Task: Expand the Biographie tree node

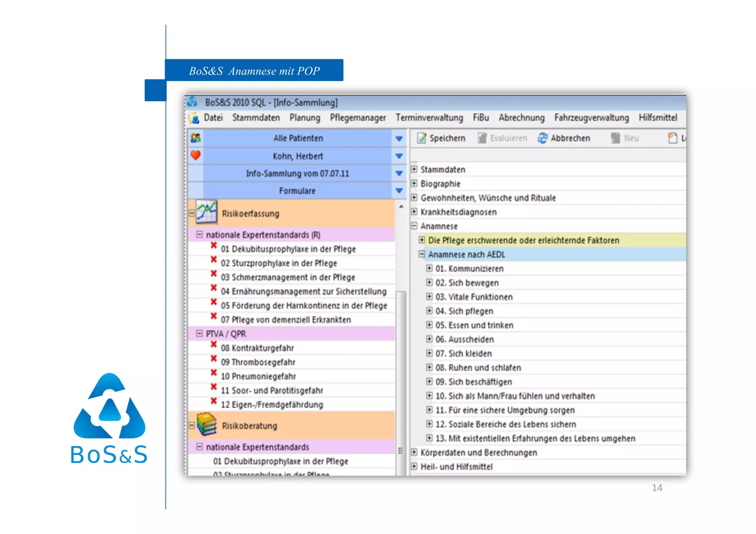Action: 414,183
